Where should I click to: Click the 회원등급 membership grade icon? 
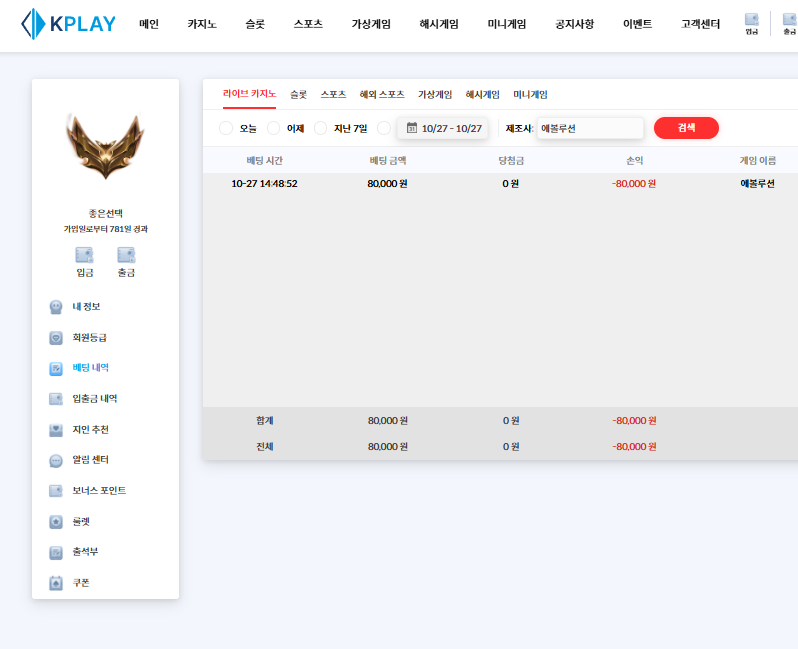(57, 338)
